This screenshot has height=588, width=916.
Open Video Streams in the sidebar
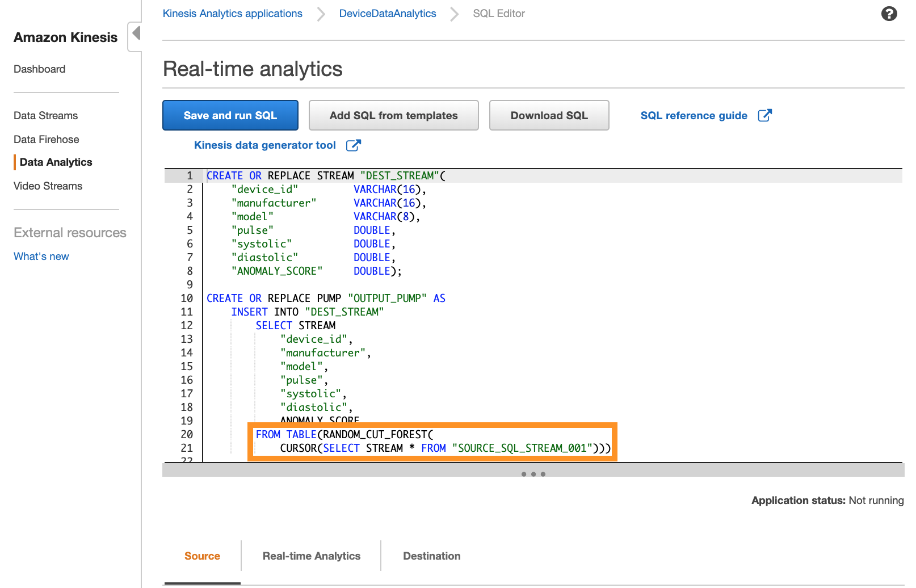(x=48, y=186)
